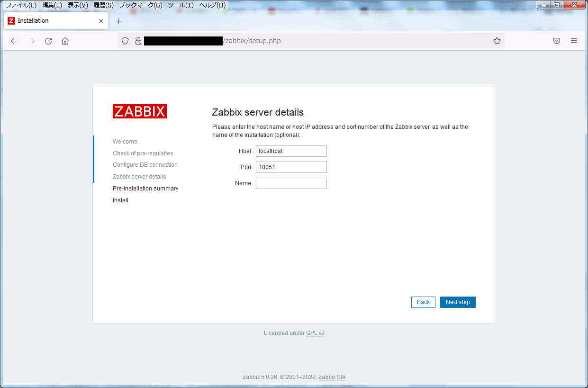Click the insecure connection padlock icon

(x=138, y=41)
